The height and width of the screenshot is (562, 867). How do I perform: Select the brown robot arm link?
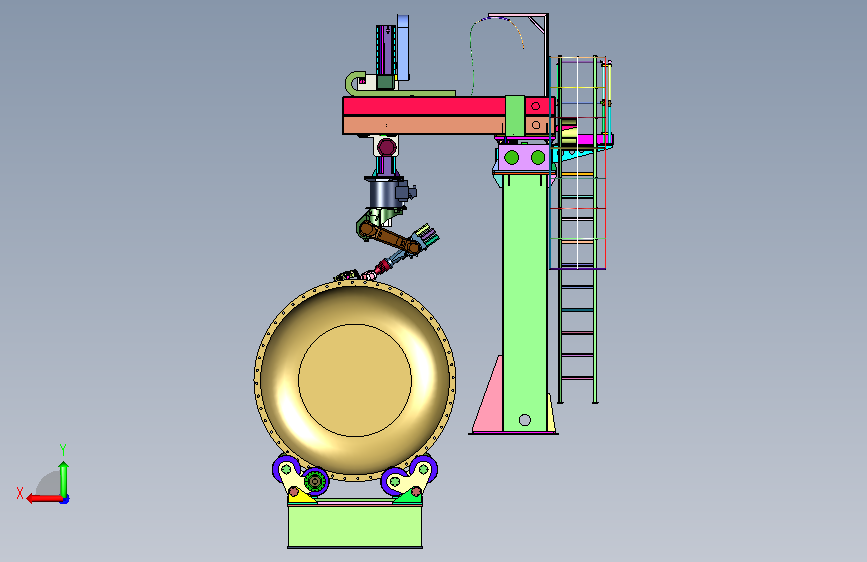tap(390, 237)
